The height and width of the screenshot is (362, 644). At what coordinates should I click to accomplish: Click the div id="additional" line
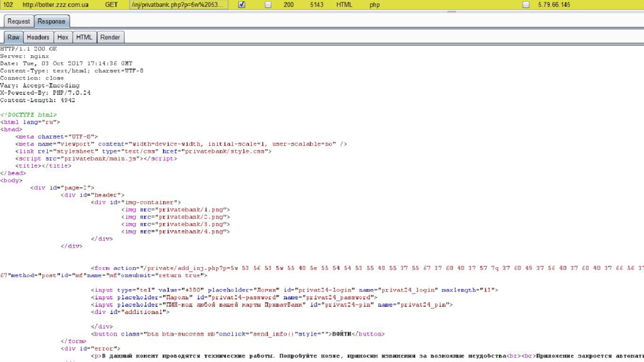pos(130,312)
